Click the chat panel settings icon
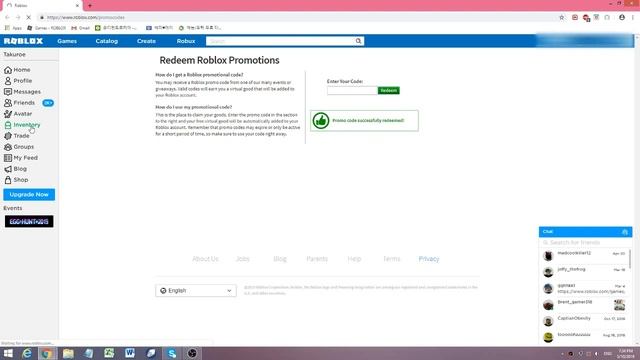 pos(624,232)
